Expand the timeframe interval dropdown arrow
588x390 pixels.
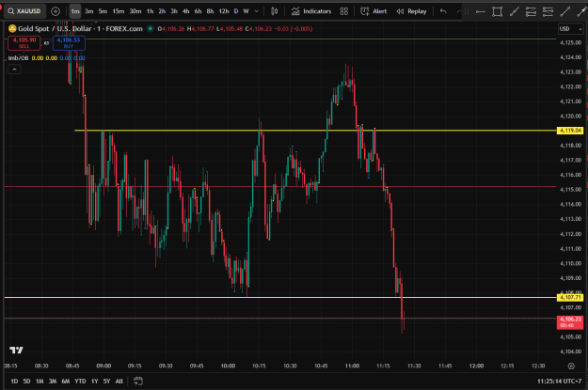tap(257, 11)
